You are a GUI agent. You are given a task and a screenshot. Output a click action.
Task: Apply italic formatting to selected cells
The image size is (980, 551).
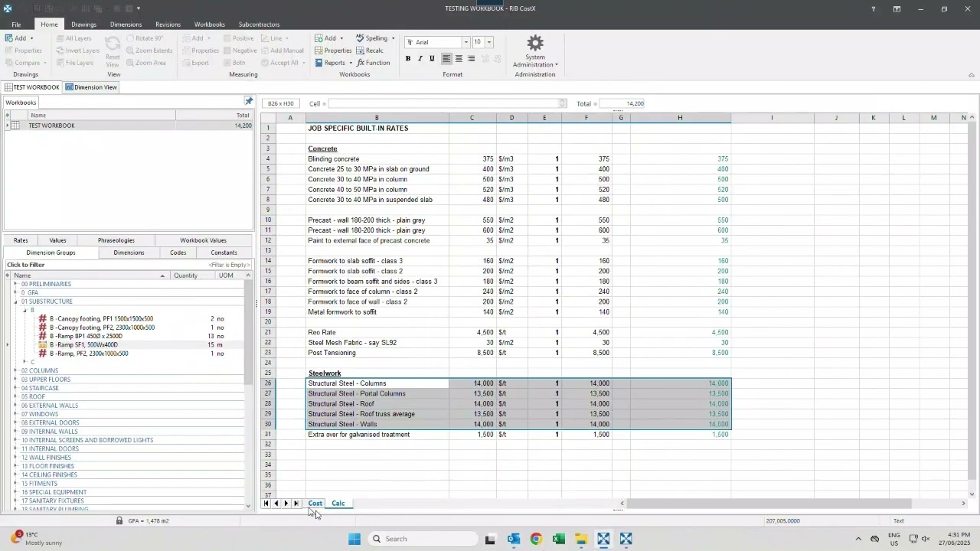(420, 59)
